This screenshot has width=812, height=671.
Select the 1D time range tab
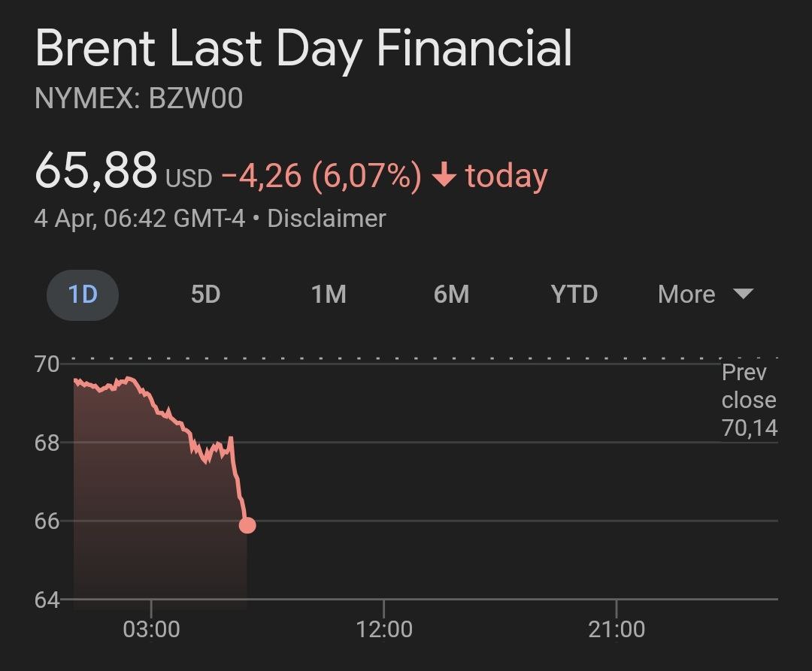pos(83,294)
